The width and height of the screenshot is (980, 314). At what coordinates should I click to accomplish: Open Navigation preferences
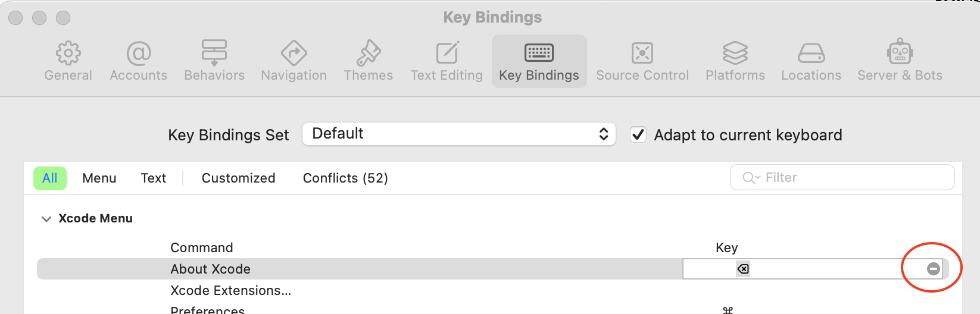tap(294, 61)
